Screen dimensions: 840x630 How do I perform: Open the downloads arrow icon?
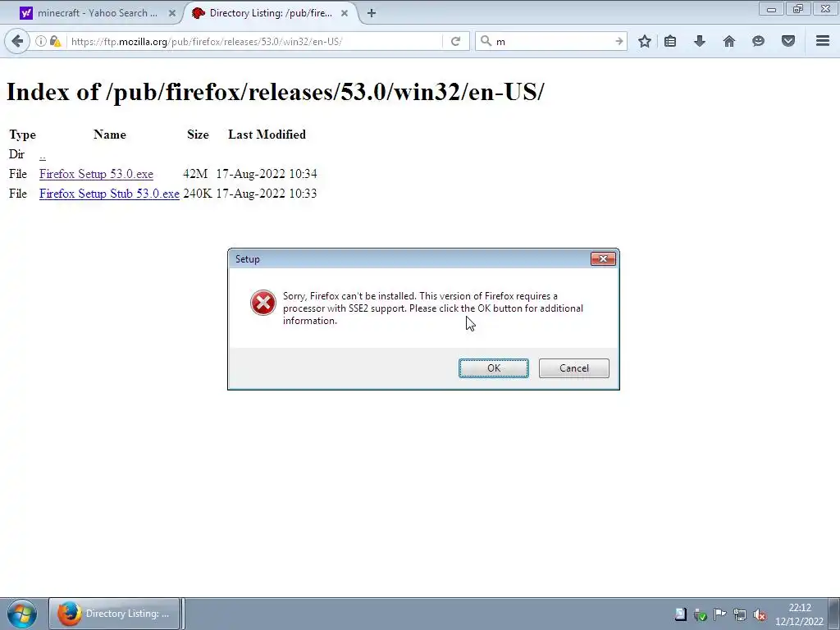700,41
